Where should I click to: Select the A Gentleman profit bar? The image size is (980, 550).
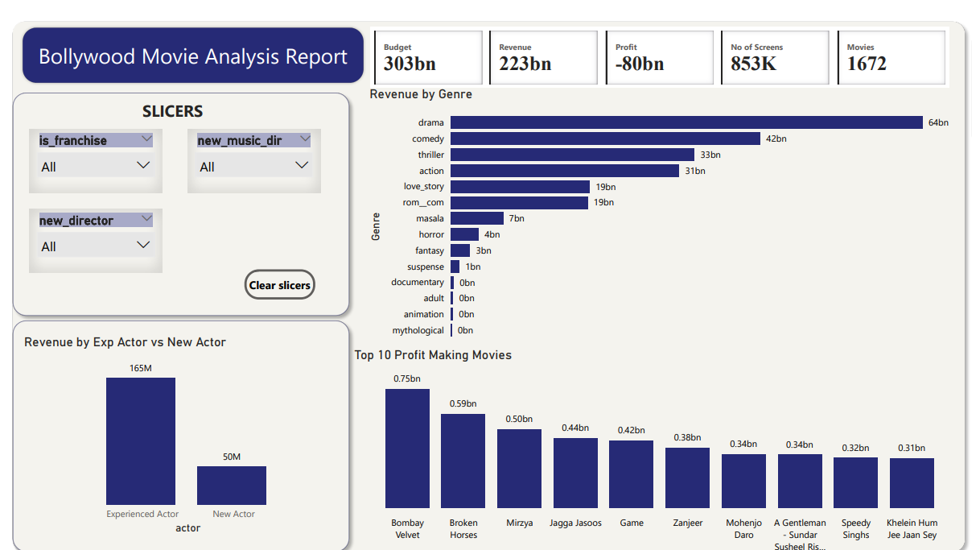point(800,481)
